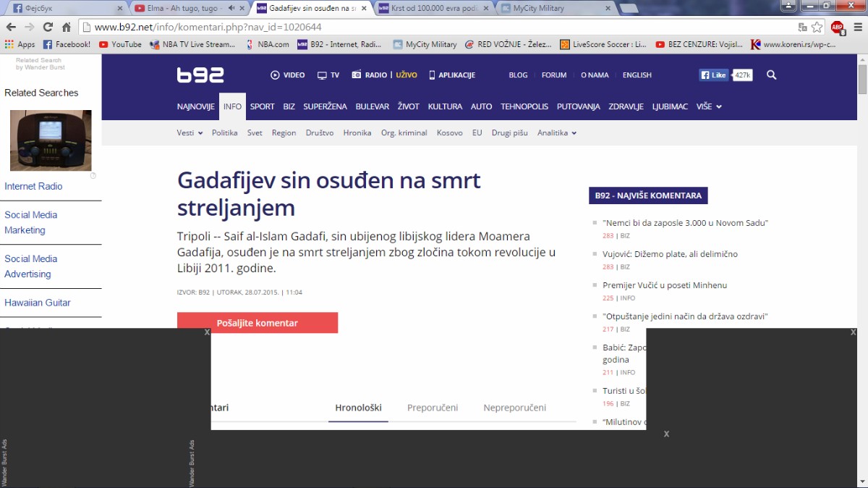
Task: Select the SPORT nav item
Action: click(x=262, y=106)
